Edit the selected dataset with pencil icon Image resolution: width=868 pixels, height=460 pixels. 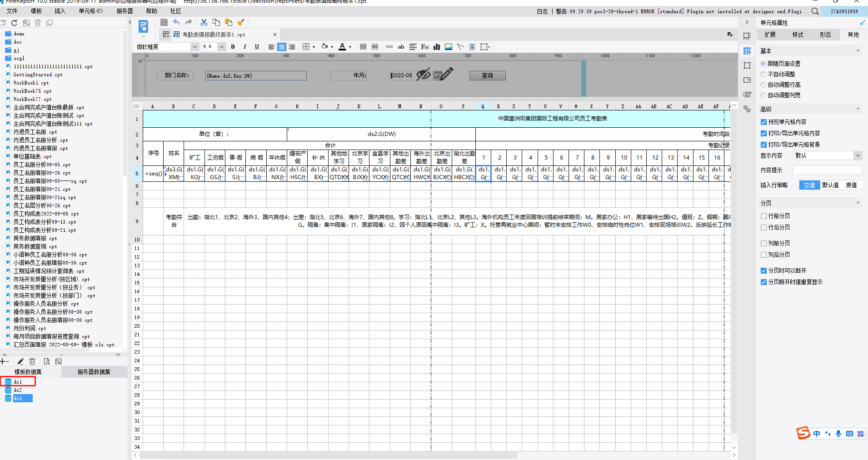20,361
